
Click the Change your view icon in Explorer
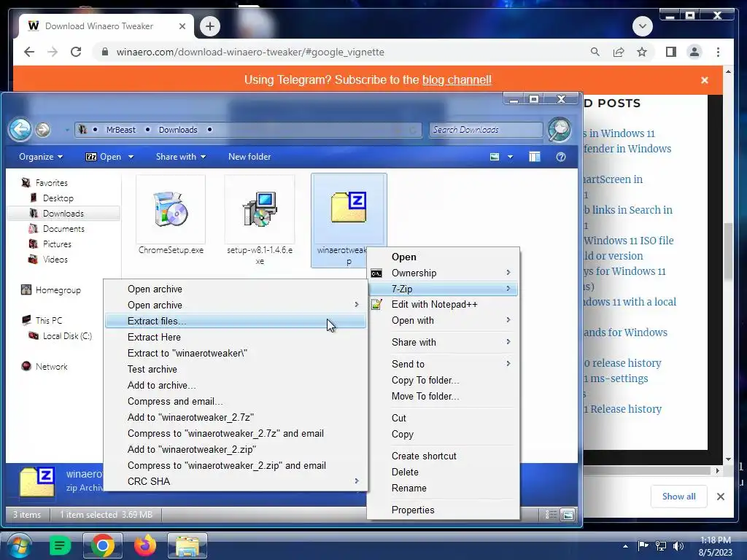click(495, 157)
